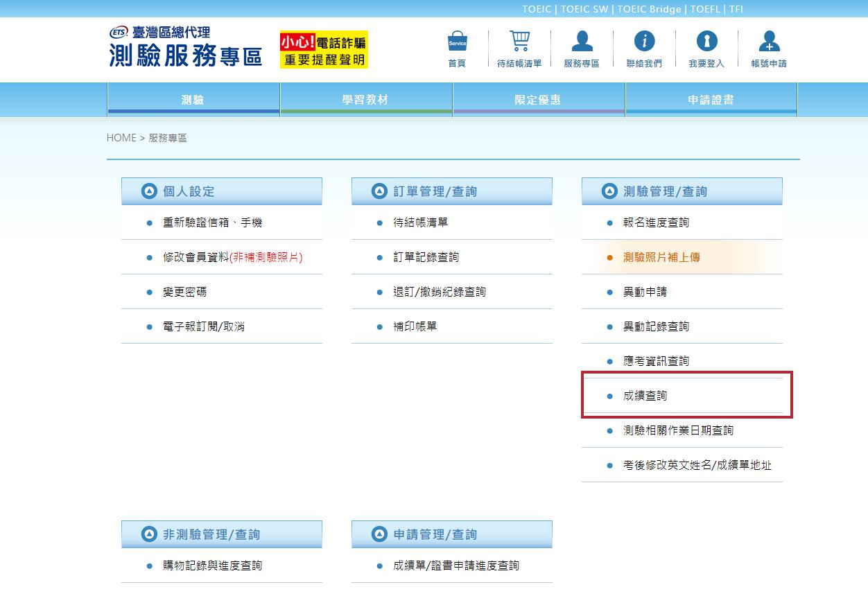The height and width of the screenshot is (614, 868).
Task: Open 成績單/證書申請進度查詢 link
Action: [x=456, y=565]
